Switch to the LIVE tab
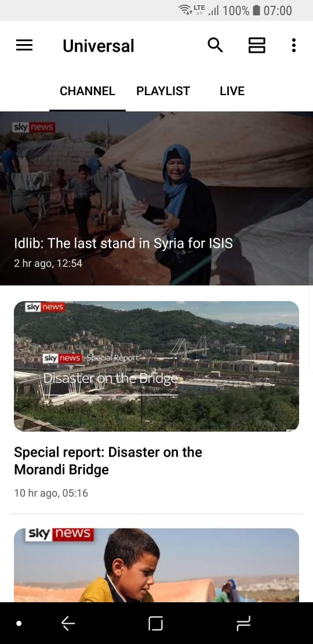The height and width of the screenshot is (644, 313). point(232,91)
